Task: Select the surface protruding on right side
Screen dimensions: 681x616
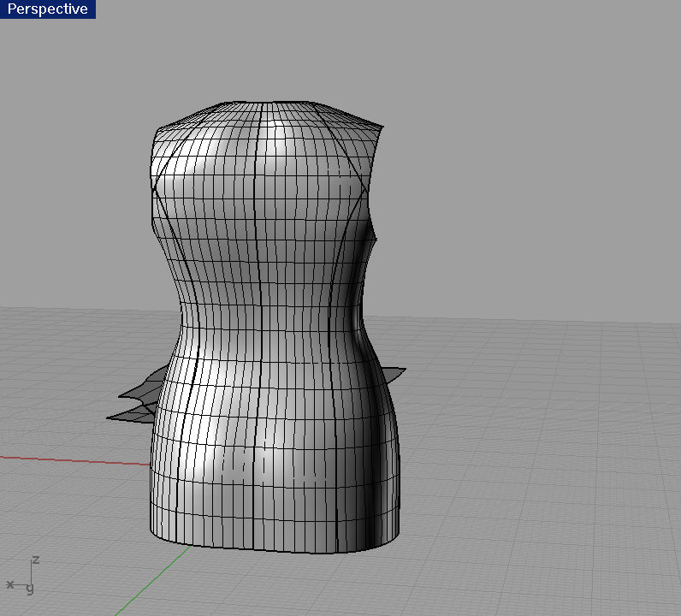Action: tap(394, 374)
